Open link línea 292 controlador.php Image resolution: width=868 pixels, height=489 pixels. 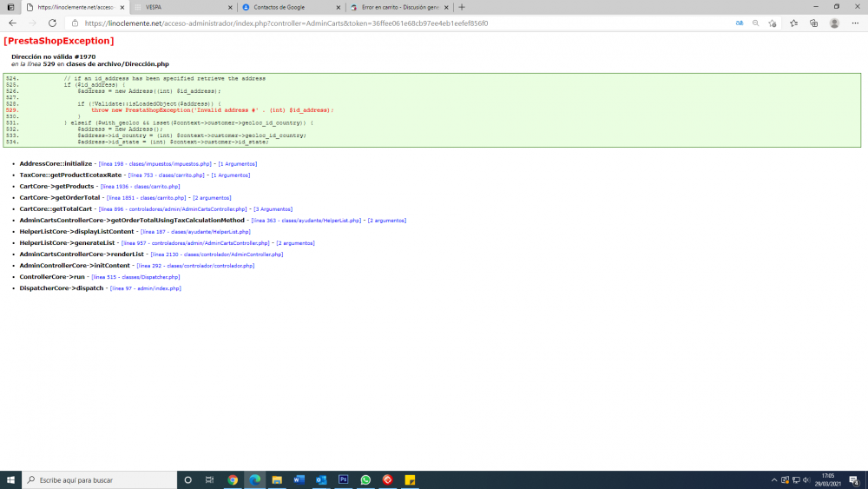click(x=195, y=266)
